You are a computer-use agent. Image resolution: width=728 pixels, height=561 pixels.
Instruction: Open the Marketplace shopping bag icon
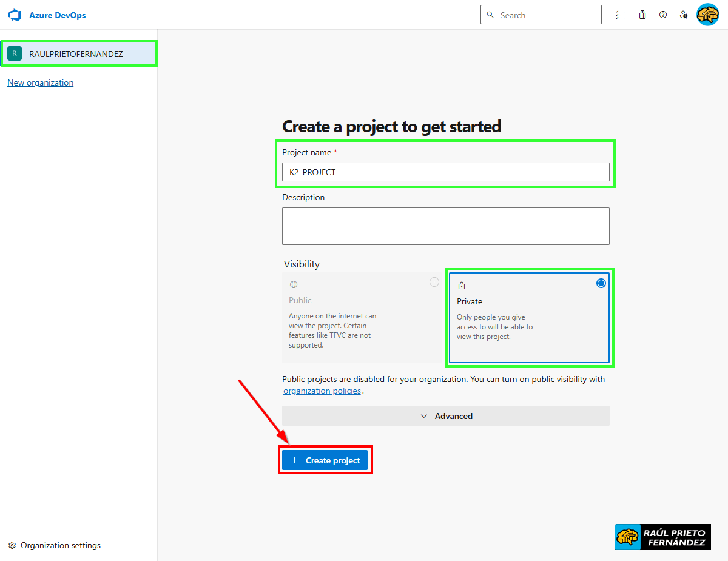642,15
